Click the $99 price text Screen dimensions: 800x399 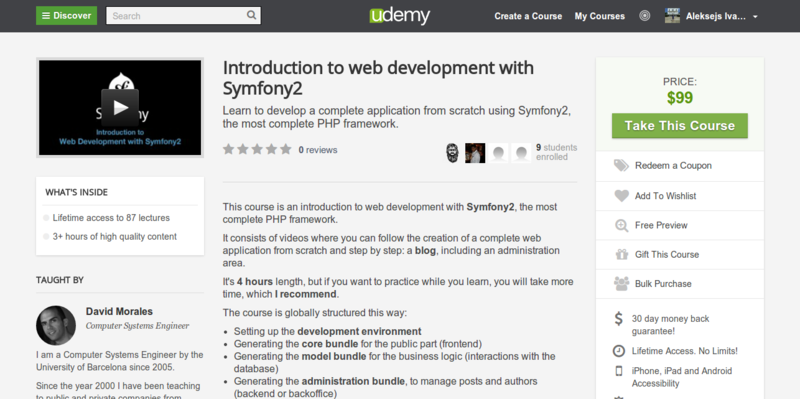coord(680,97)
